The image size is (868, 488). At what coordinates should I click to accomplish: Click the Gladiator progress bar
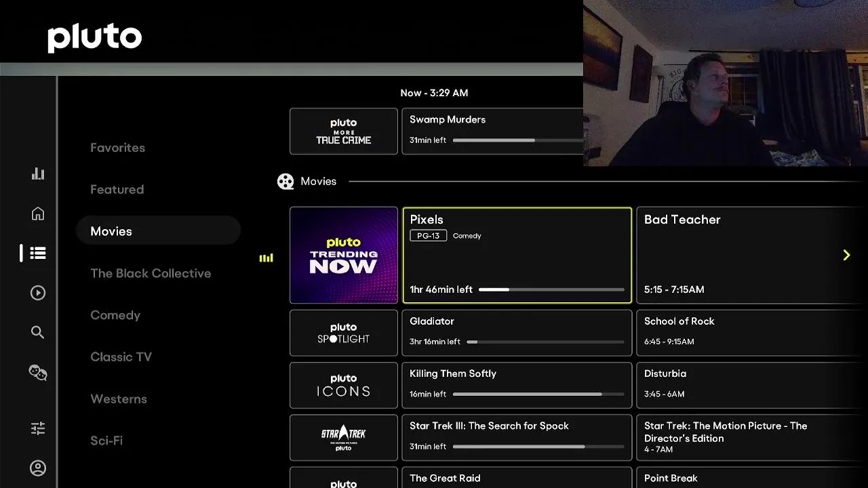[545, 342]
